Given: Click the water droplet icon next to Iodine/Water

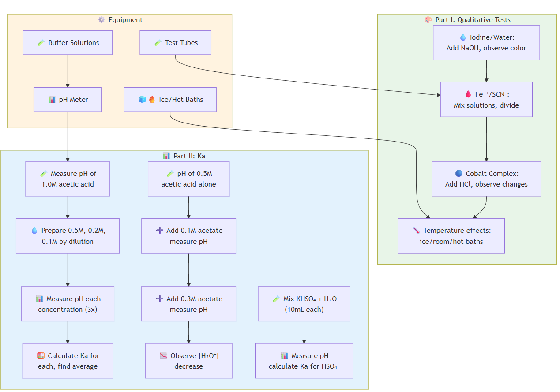Looking at the screenshot, I should [x=463, y=37].
